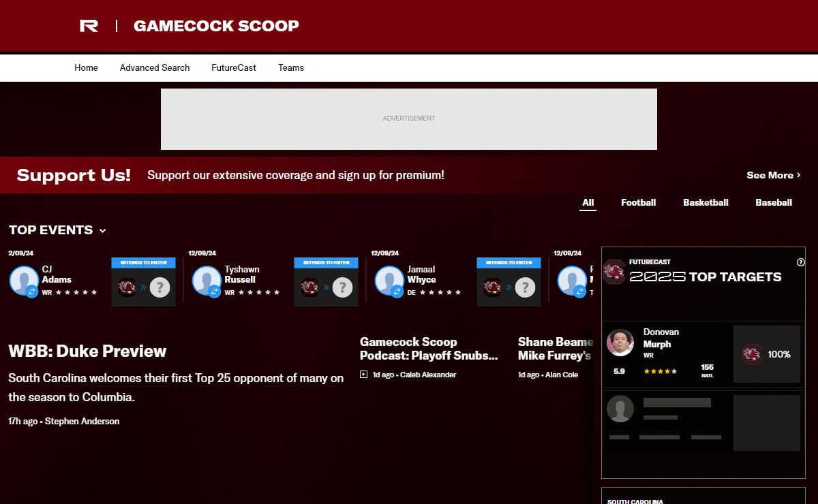
Task: Open the Shane Beamer Mike Furrey article
Action: click(554, 349)
